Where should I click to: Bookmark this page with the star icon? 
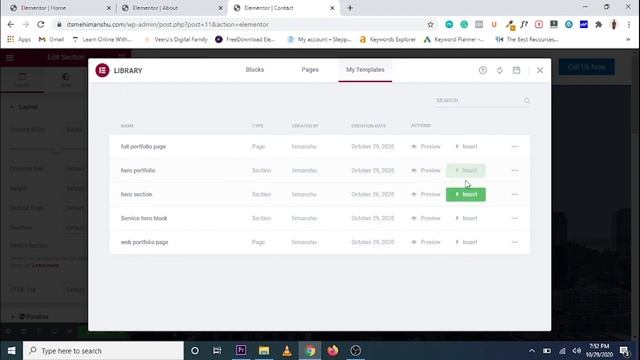(x=430, y=24)
